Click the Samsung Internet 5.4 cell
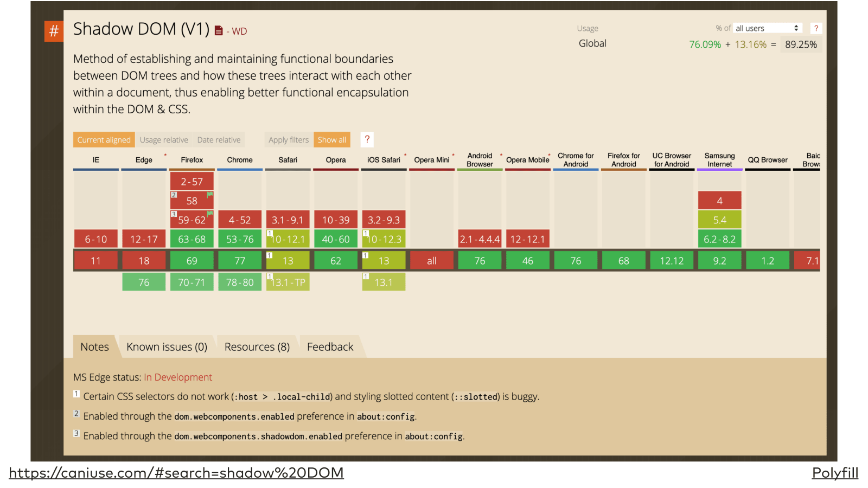 (720, 220)
